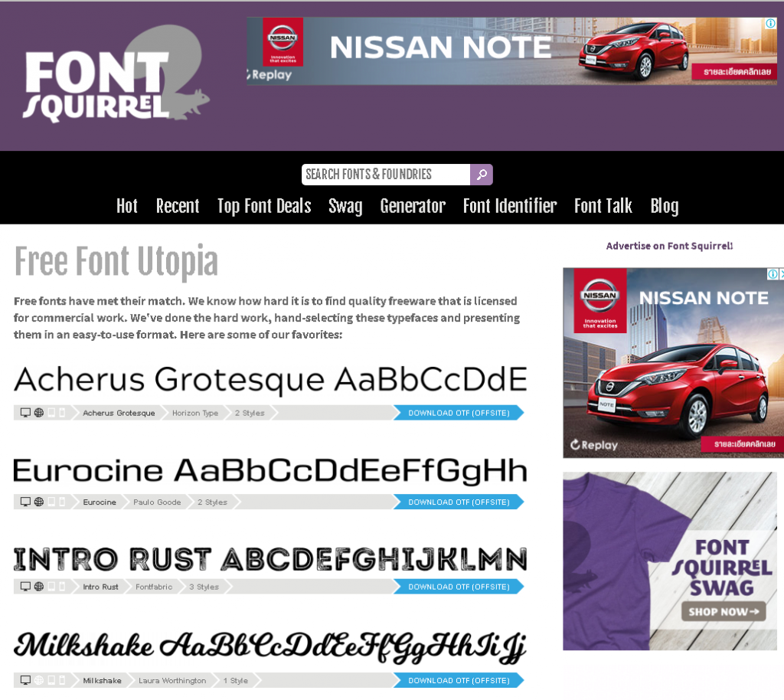The width and height of the screenshot is (784, 700).
Task: Click the Nissan logo in the top banner ad
Action: [x=283, y=42]
